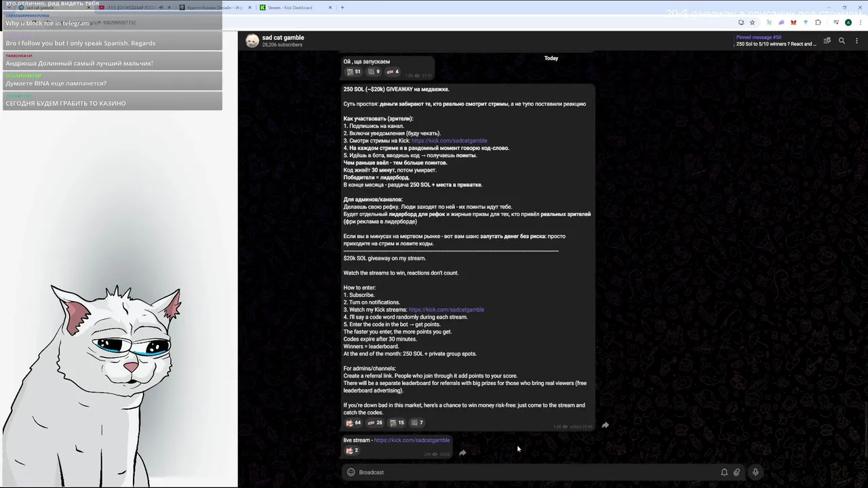Image resolution: width=868 pixels, height=488 pixels.
Task: Switch to the Stream - Kick Dashboard tab
Action: (x=296, y=7)
